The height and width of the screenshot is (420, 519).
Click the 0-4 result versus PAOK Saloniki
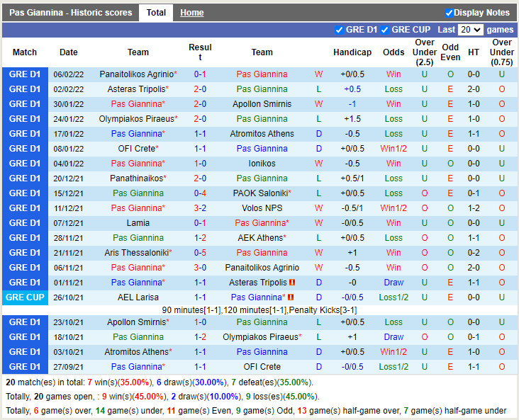[200, 193]
